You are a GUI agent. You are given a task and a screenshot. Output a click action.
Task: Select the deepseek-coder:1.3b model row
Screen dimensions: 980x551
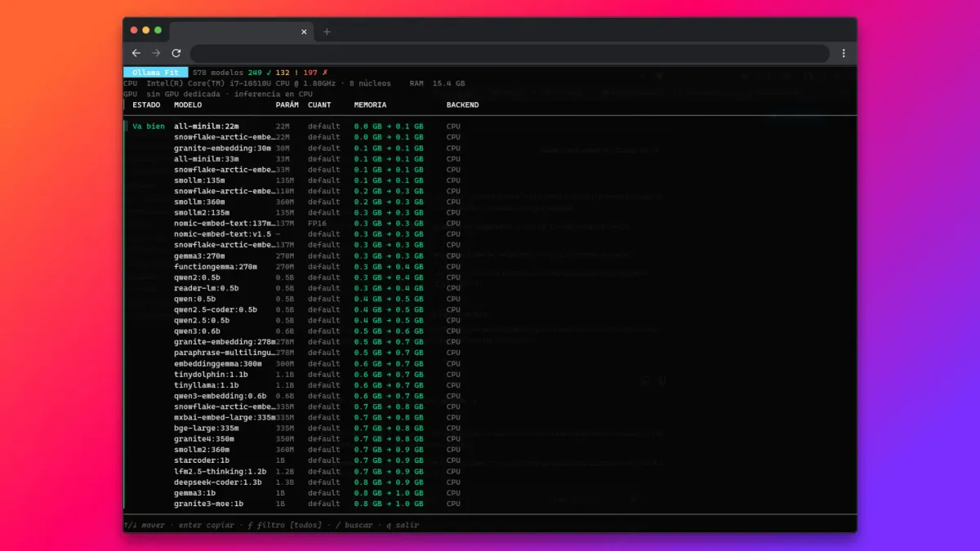[x=318, y=482]
